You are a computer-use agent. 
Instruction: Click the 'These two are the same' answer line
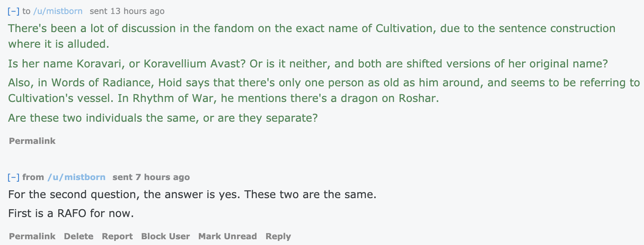pyautogui.click(x=192, y=194)
